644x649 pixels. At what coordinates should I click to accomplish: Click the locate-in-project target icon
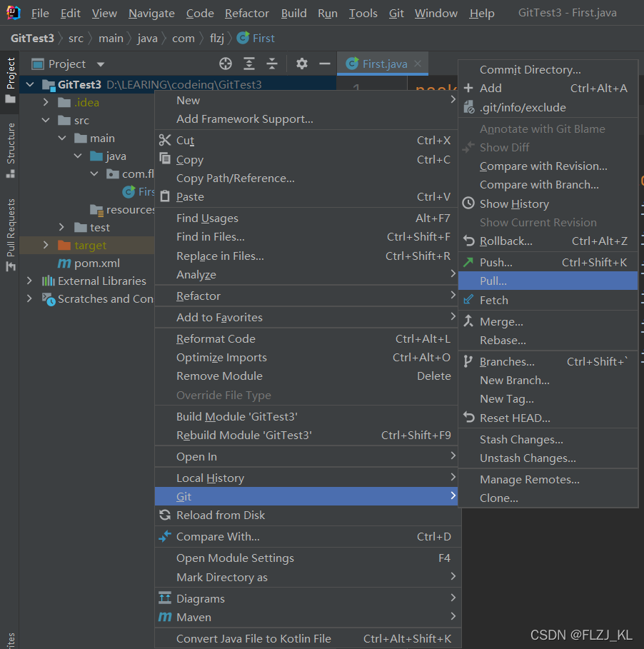click(226, 64)
